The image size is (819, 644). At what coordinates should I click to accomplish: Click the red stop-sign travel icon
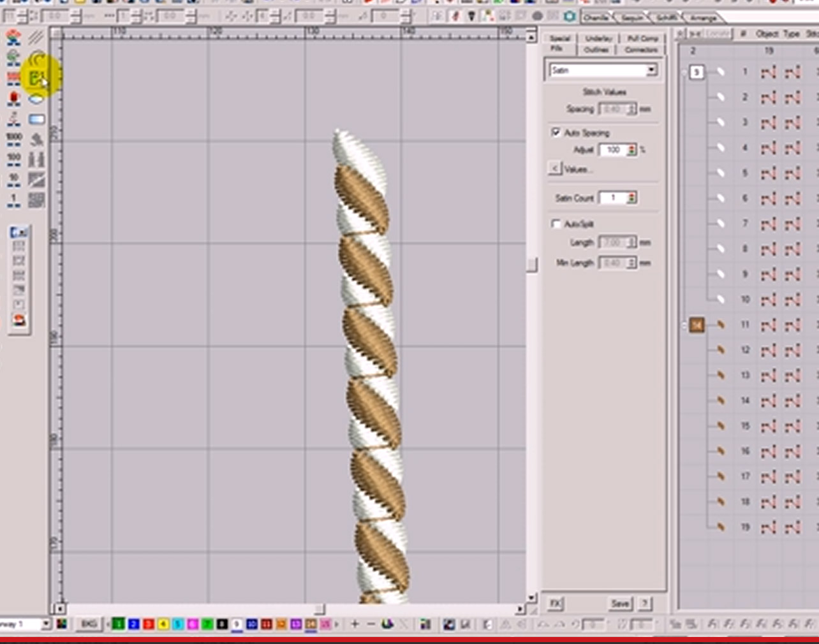[x=13, y=98]
